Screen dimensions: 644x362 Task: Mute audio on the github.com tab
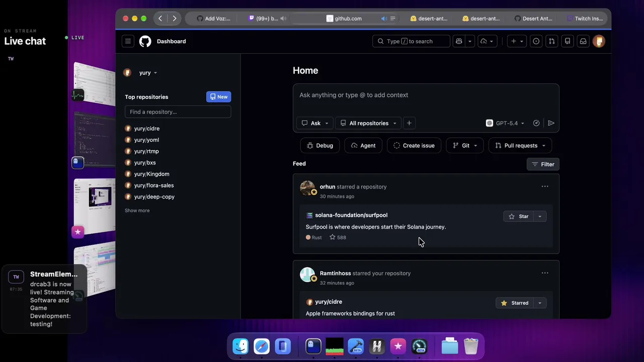click(384, 19)
